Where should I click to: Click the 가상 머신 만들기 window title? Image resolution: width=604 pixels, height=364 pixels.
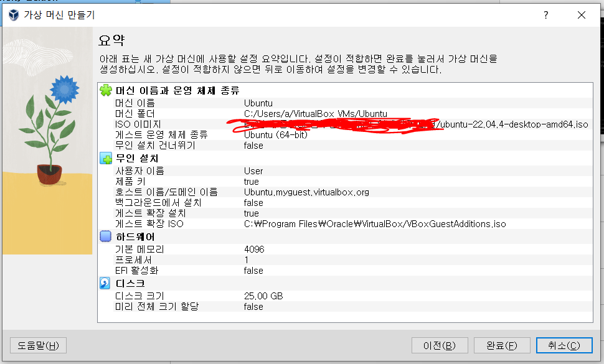click(59, 15)
